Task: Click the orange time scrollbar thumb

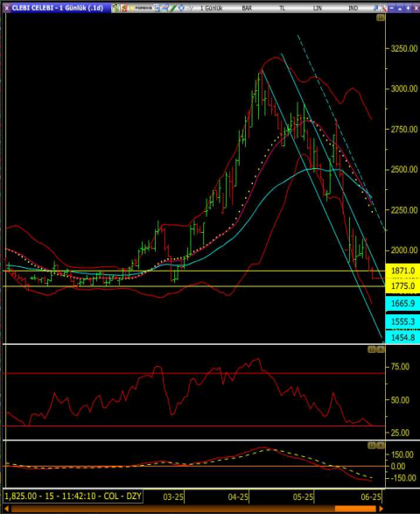Action: click(355, 509)
